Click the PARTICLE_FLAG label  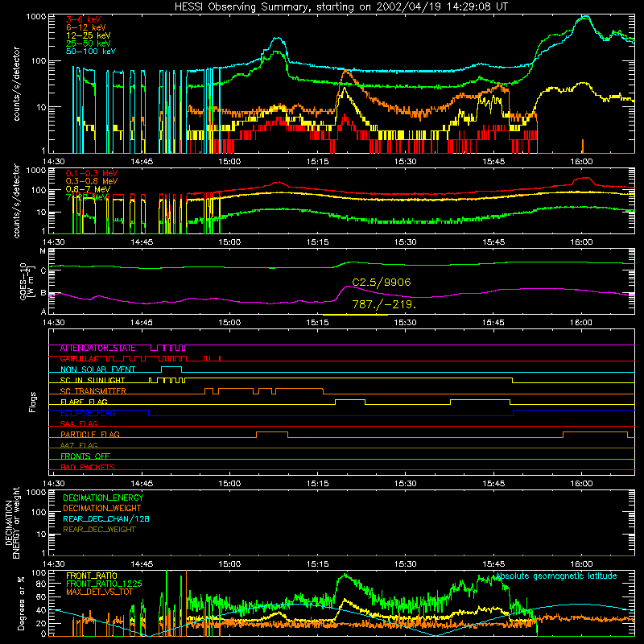click(90, 435)
